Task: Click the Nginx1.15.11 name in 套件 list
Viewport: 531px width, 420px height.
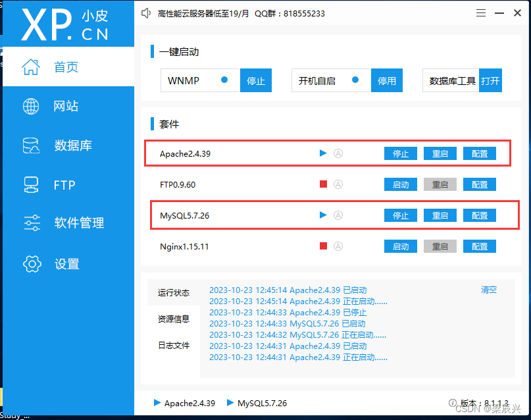Action: 184,246
